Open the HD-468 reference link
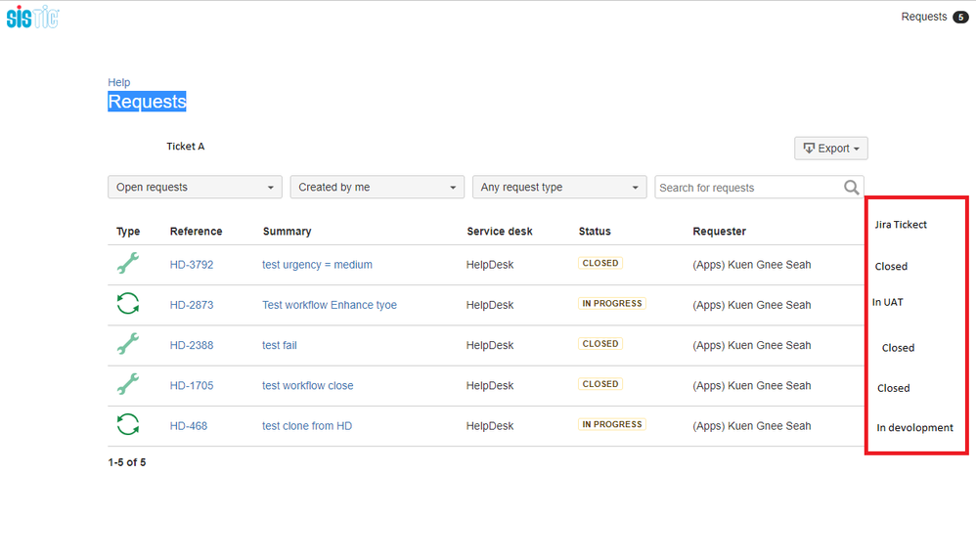The image size is (976, 560). point(189,425)
